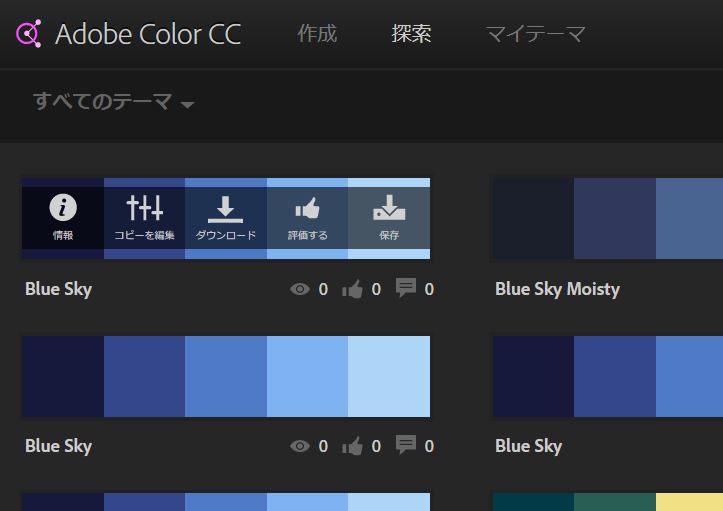The width and height of the screenshot is (723, 511).
Task: Click the first Blue Sky theme title
Action: (58, 290)
